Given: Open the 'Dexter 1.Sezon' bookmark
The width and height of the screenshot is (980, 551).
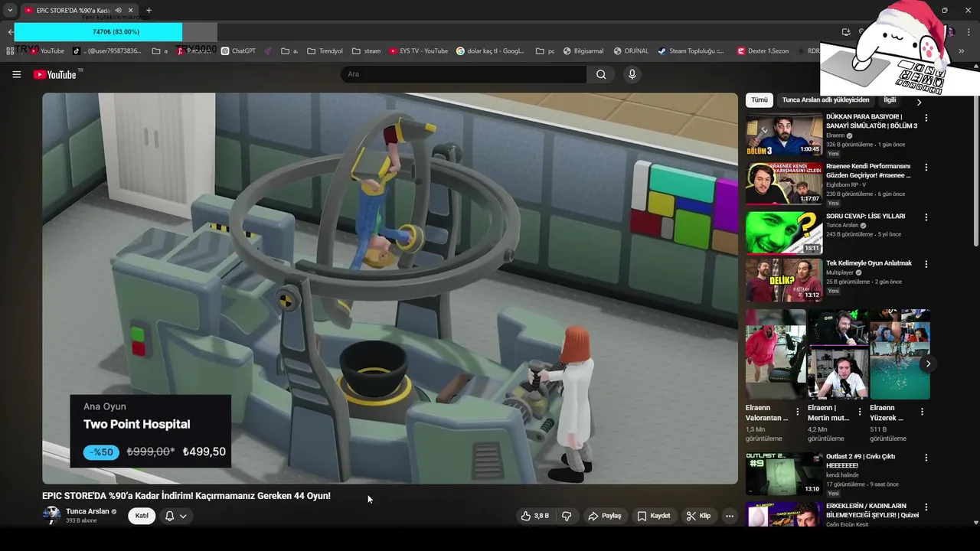Looking at the screenshot, I should tap(763, 51).
